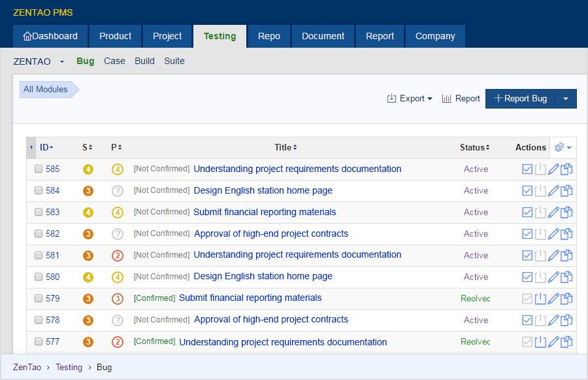Select checkbox for bug 581
Viewport: 588px width, 380px height.
(39, 255)
